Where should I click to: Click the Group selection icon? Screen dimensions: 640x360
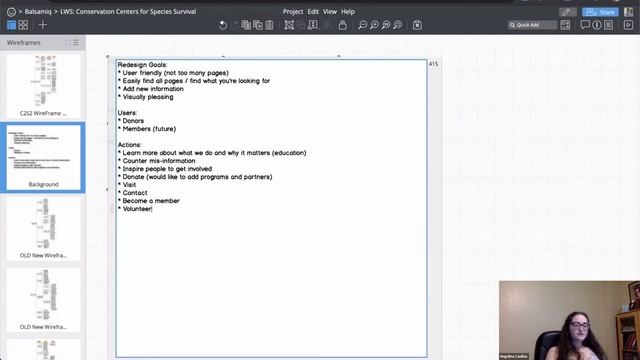pyautogui.click(x=289, y=25)
